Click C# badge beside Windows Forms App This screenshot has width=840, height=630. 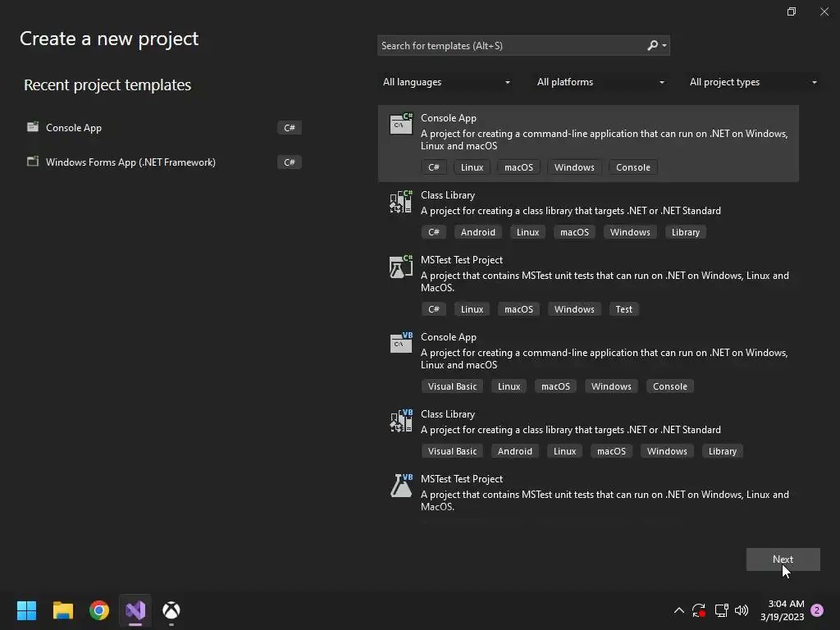pyautogui.click(x=290, y=162)
